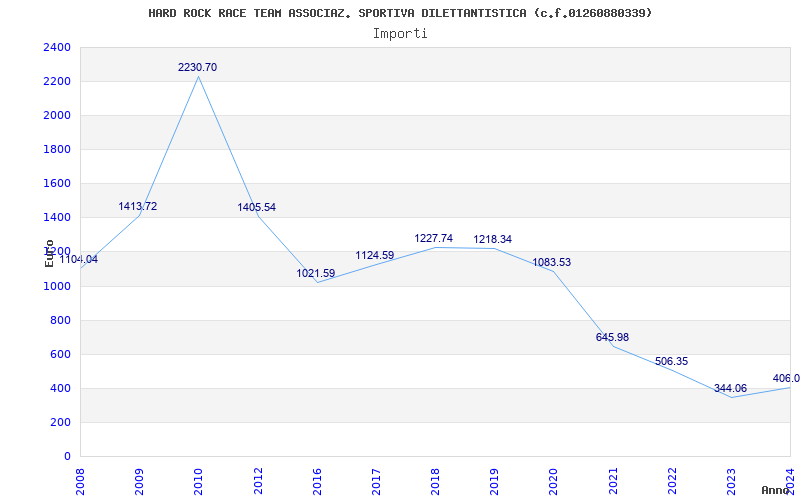The width and height of the screenshot is (800, 500).
Task: Click the 2012 x-axis tick label
Action: 258,481
